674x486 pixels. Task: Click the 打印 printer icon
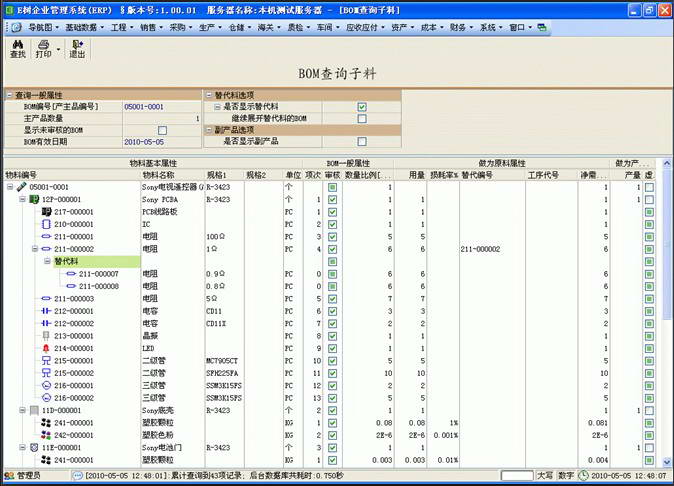43,44
